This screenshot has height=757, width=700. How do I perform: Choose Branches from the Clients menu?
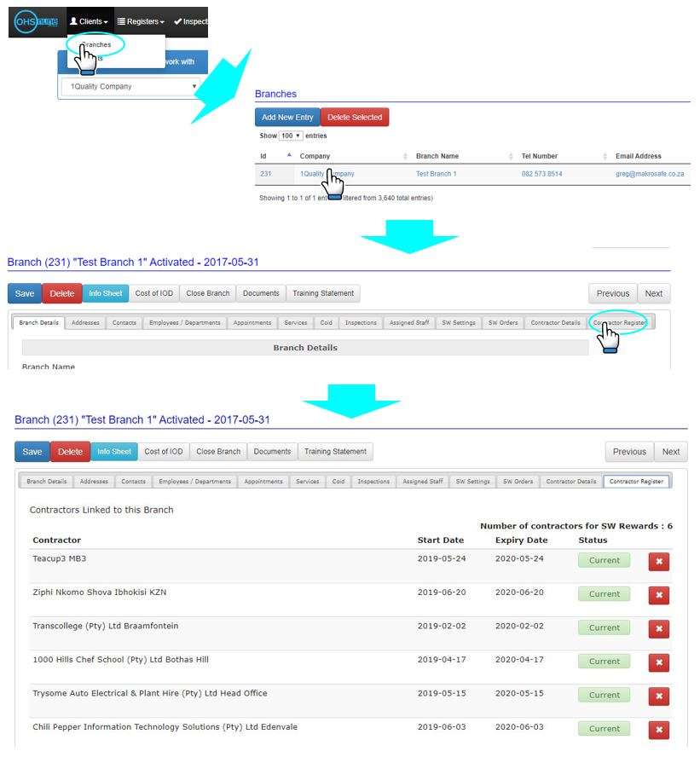coord(95,45)
